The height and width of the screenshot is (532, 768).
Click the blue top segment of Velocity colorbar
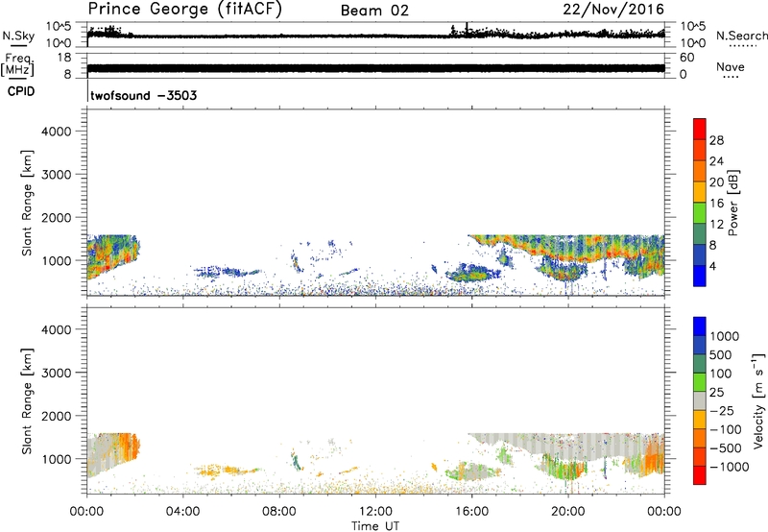coord(700,326)
